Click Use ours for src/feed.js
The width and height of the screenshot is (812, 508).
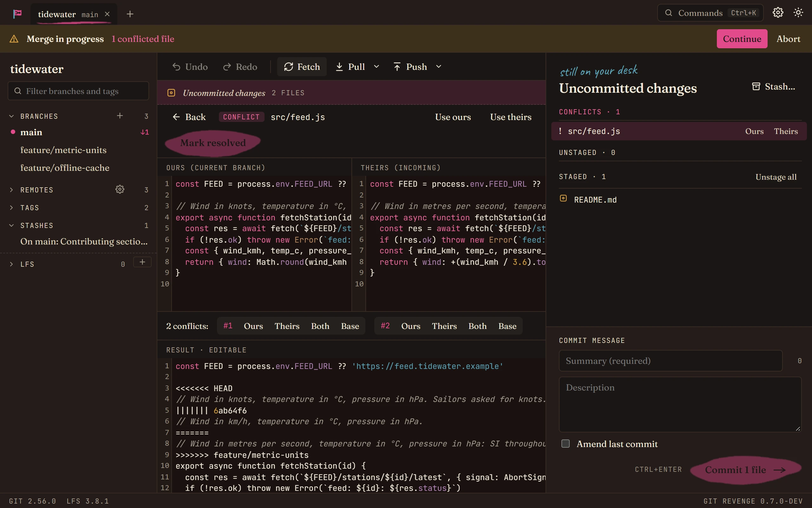coord(453,117)
